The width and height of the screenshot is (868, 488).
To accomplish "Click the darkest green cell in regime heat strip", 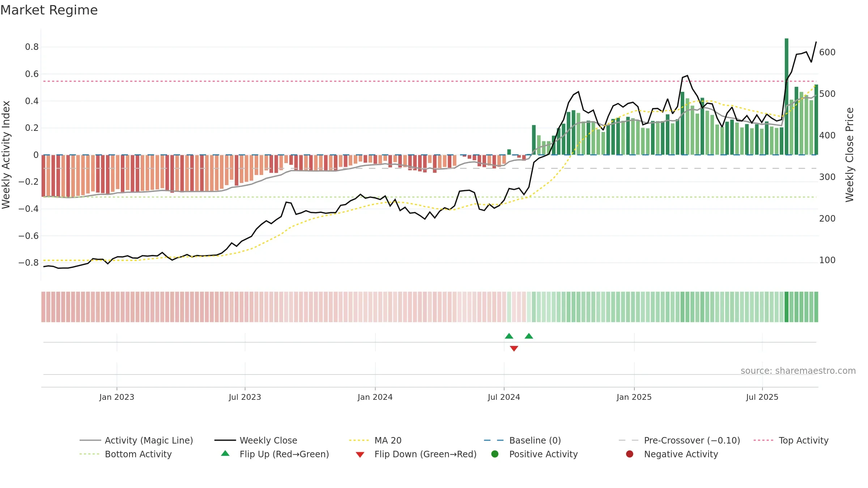I will coord(787,307).
